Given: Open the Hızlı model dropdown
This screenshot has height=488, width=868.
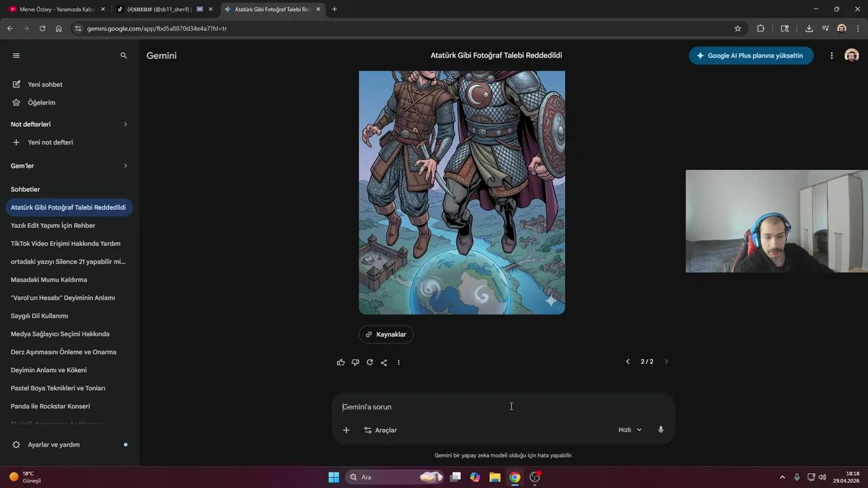Looking at the screenshot, I should [630, 430].
